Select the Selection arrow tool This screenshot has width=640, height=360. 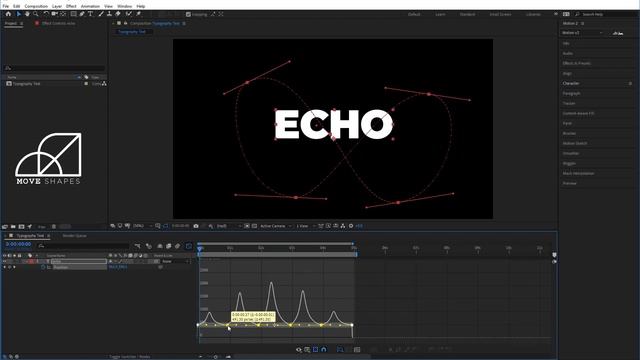[19, 14]
